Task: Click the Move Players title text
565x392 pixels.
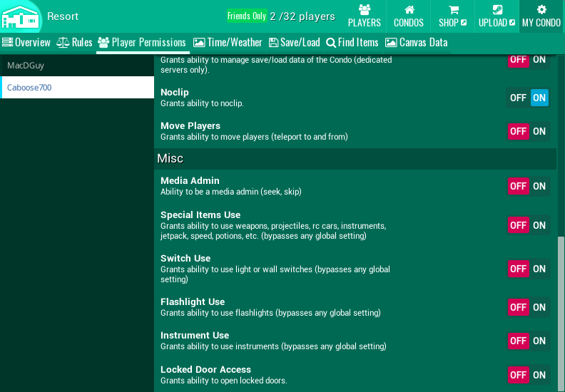Action: 190,126
